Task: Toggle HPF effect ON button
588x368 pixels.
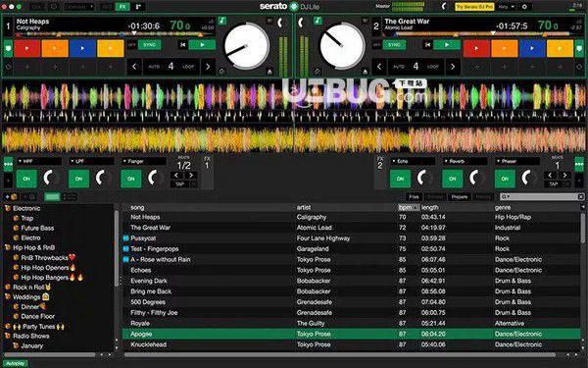Action: click(26, 179)
